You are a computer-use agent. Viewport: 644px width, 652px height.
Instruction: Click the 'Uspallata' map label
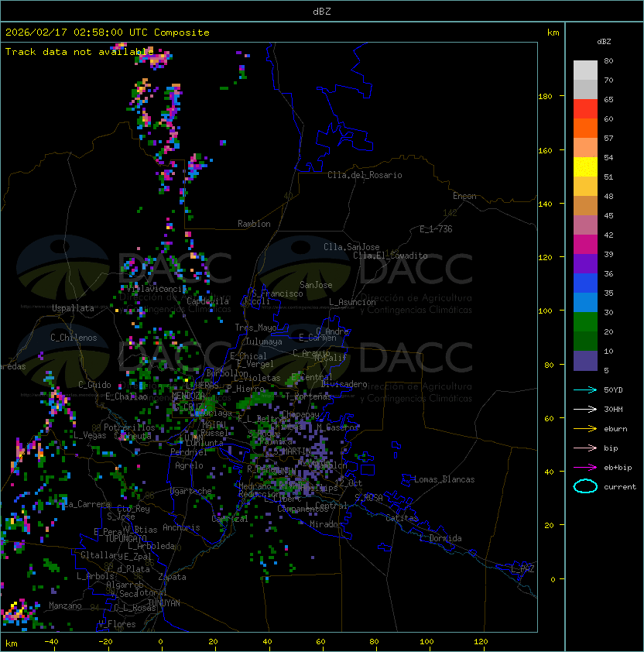tap(73, 308)
